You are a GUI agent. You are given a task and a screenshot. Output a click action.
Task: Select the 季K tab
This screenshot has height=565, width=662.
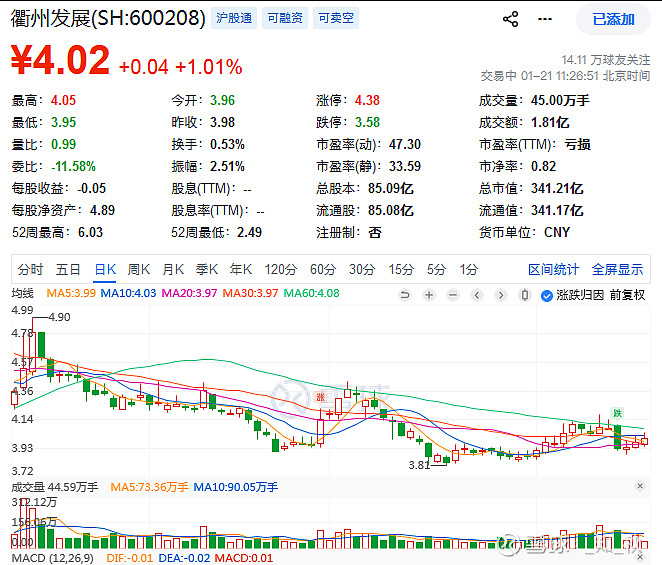tap(207, 269)
